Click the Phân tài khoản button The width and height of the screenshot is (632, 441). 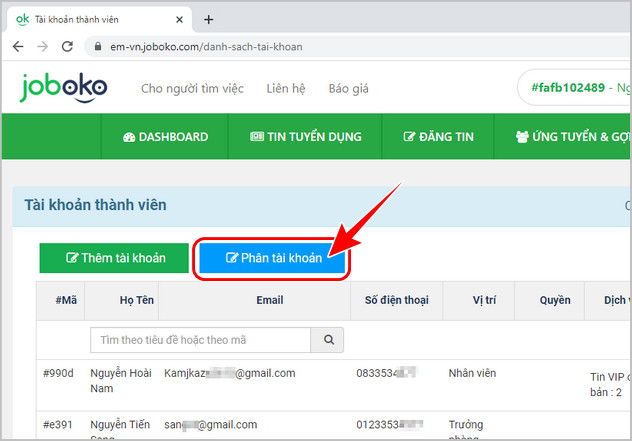point(274,258)
